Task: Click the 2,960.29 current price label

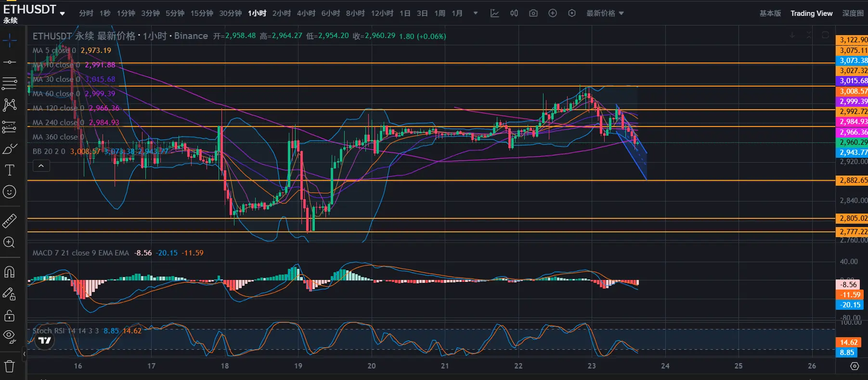Action: (852, 142)
